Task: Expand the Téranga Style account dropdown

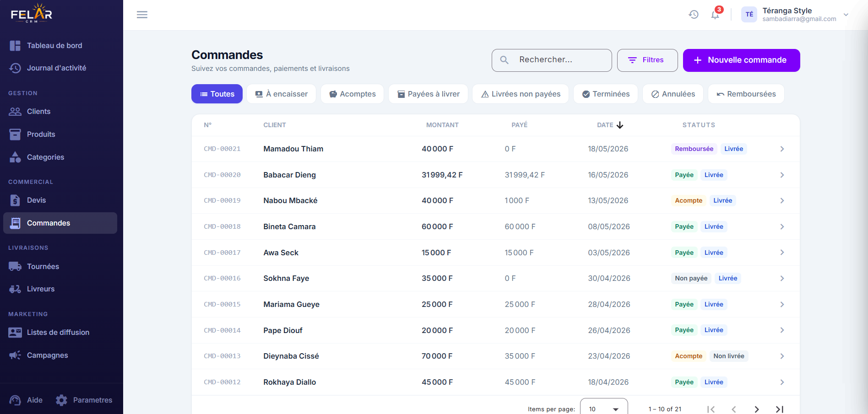Action: pos(846,15)
